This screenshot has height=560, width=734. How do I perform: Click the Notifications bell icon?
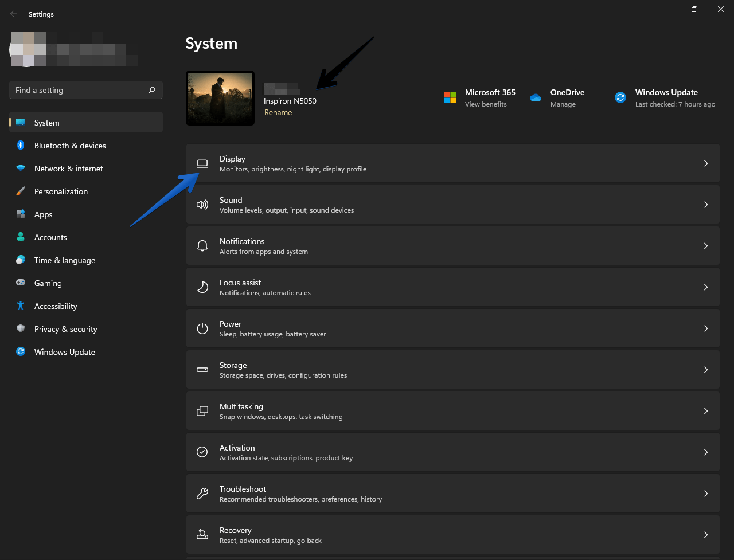tap(202, 246)
